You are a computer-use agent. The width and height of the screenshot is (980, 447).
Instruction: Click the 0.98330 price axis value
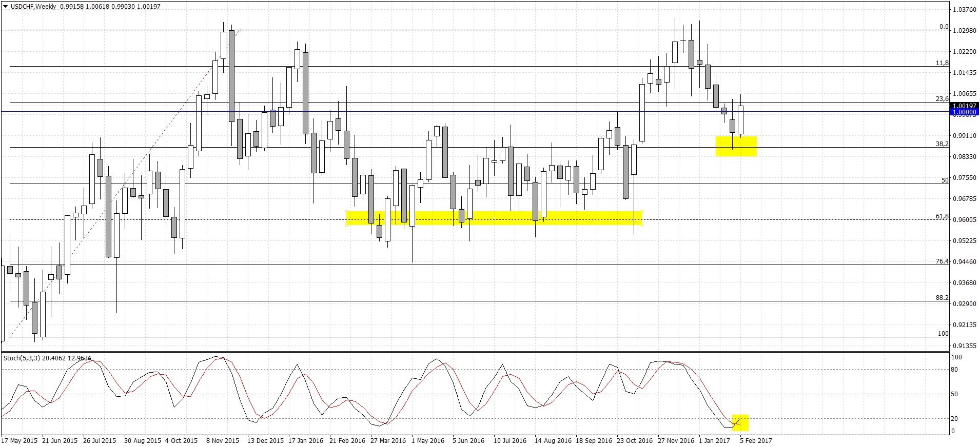point(965,156)
